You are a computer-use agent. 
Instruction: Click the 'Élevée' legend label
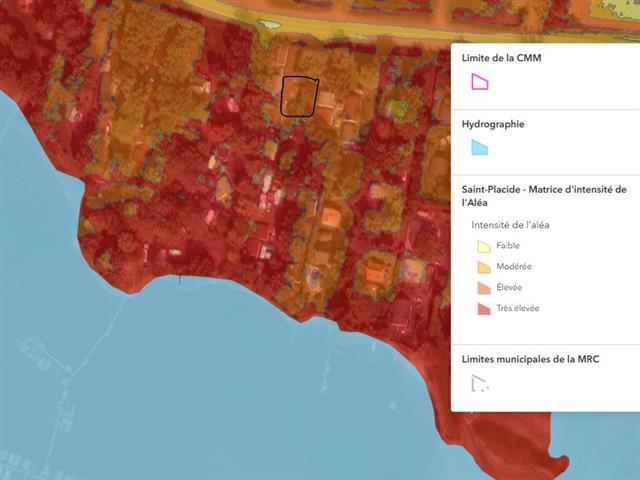(x=509, y=288)
